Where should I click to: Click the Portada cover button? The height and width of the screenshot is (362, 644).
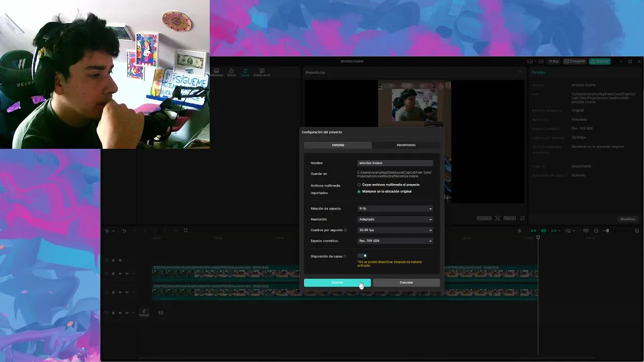(x=144, y=313)
